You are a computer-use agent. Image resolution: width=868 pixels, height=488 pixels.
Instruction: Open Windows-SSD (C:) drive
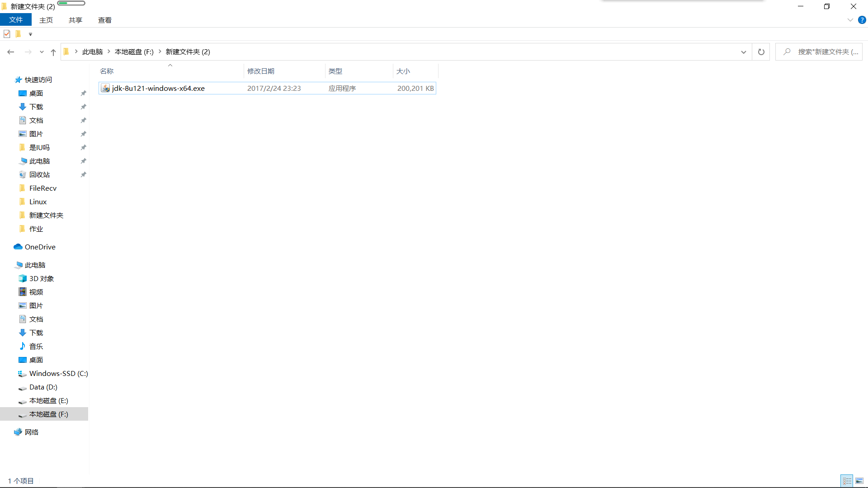[59, 373]
